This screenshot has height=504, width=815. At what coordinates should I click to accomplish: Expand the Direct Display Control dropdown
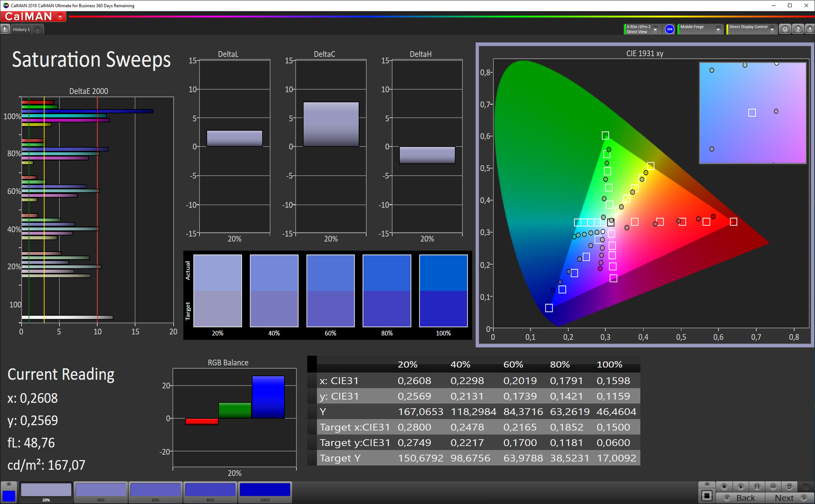pos(772,29)
